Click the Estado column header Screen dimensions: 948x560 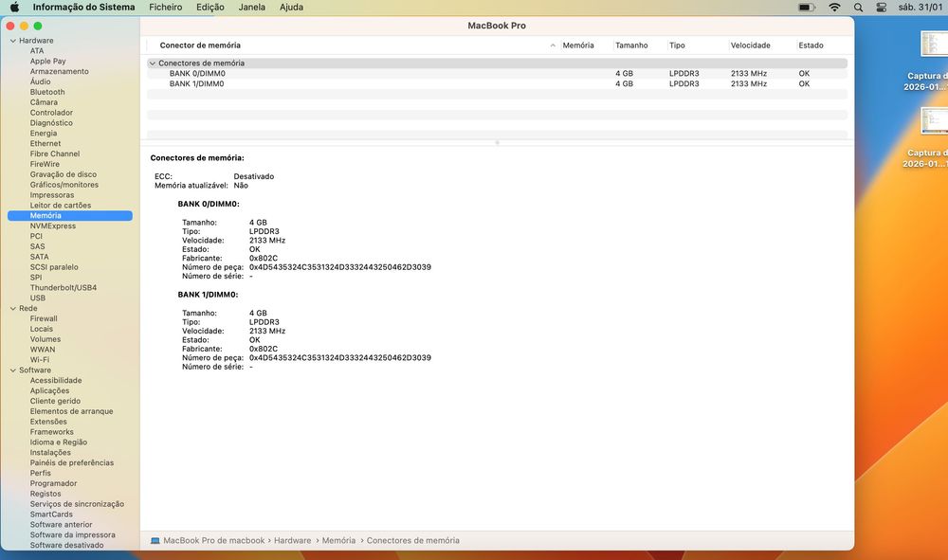[811, 45]
